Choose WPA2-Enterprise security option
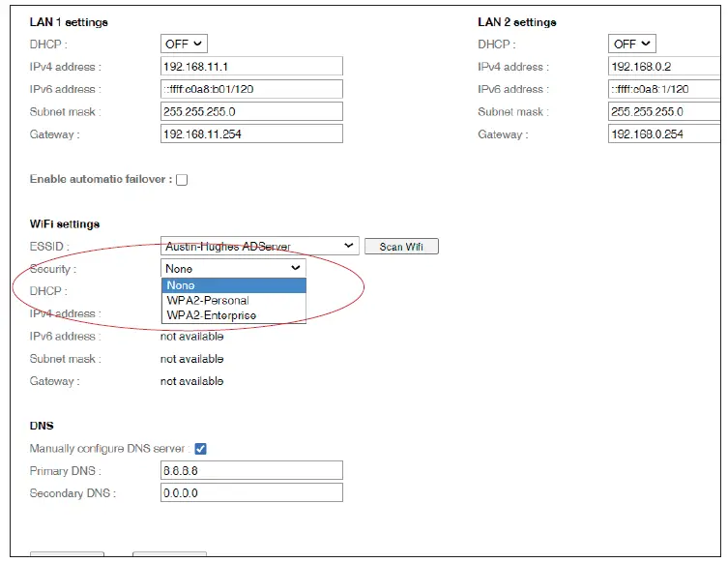Screen dimensions: 728x563 (233, 314)
